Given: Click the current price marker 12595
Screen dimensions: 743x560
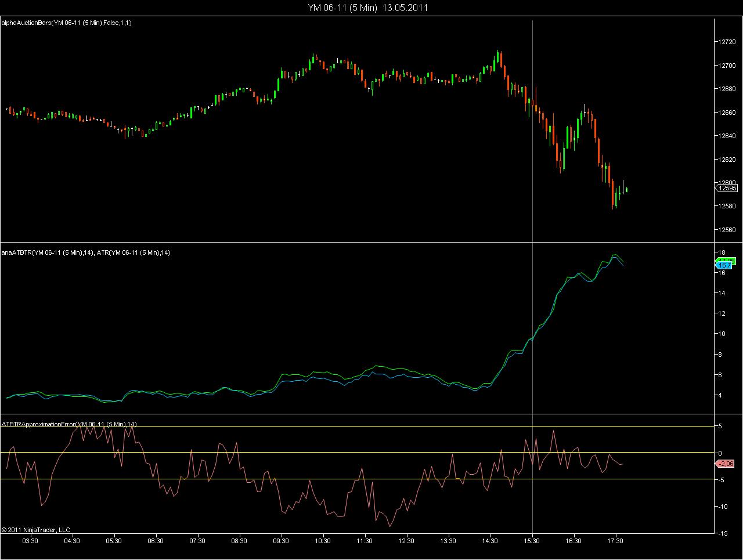Looking at the screenshot, I should click(x=727, y=188).
